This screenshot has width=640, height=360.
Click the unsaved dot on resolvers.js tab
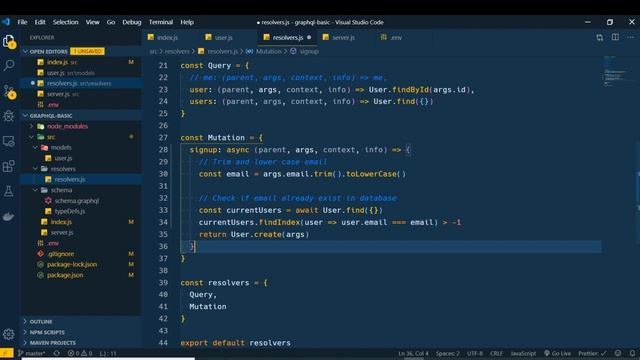tap(309, 37)
